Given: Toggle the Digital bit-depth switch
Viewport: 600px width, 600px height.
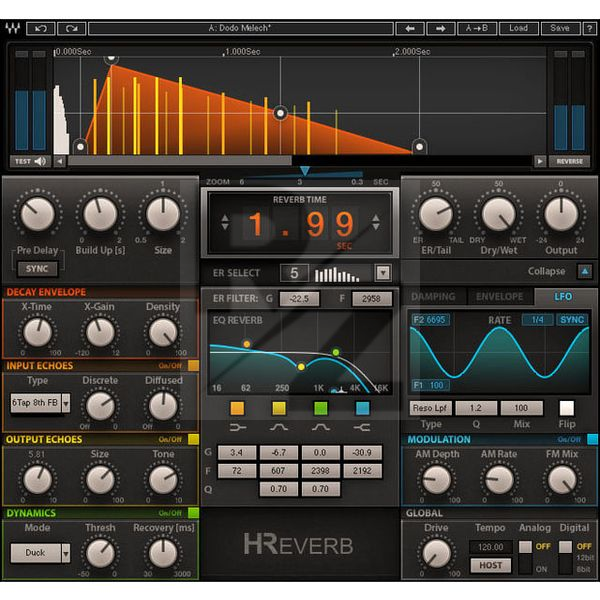Looking at the screenshot, I should (566, 556).
